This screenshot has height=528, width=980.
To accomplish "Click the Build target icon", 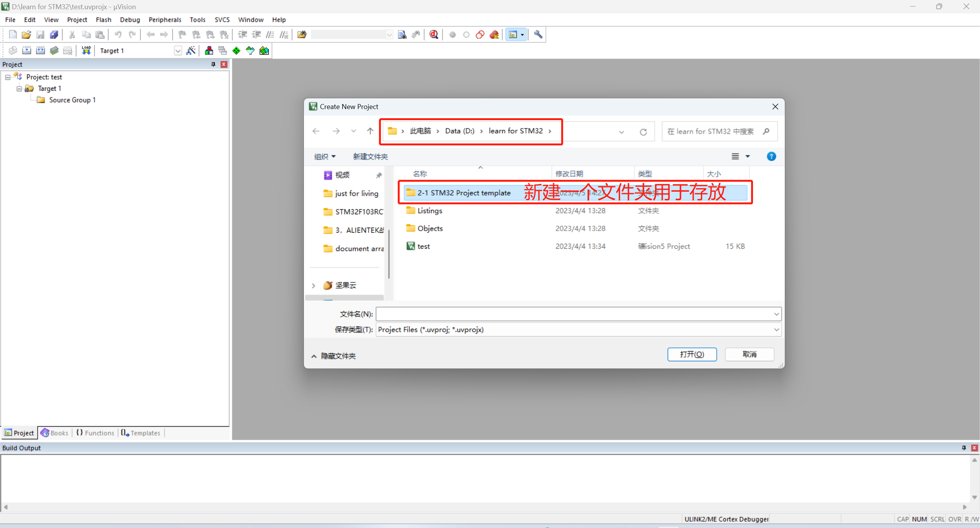I will 27,51.
